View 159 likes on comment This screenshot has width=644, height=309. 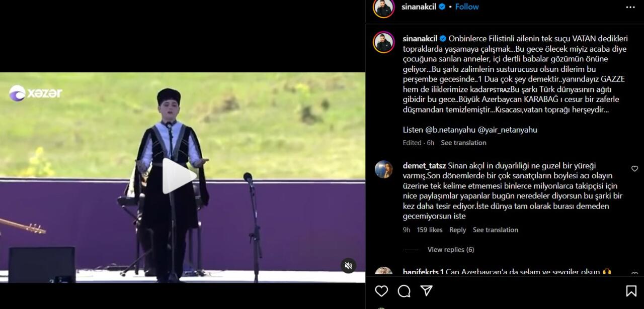[430, 230]
